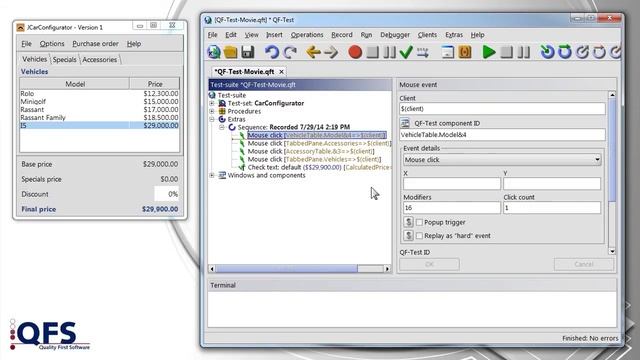Image resolution: width=640 pixels, height=360 pixels.
Task: Click the blue step-in debugger icon
Action: point(547,52)
